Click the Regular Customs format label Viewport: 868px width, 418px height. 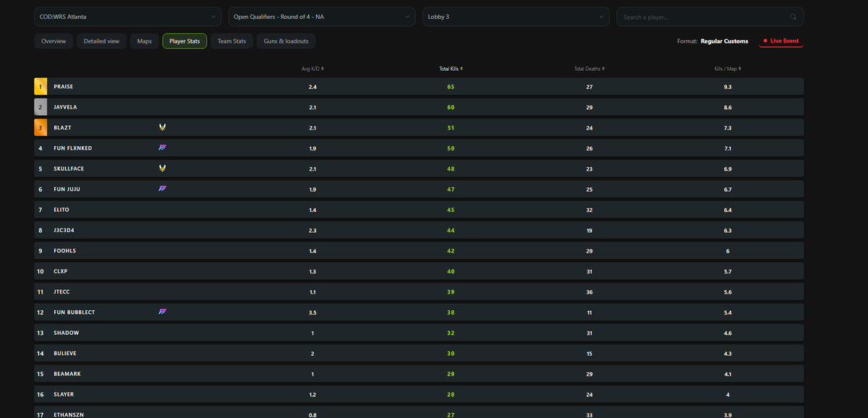[x=725, y=41]
